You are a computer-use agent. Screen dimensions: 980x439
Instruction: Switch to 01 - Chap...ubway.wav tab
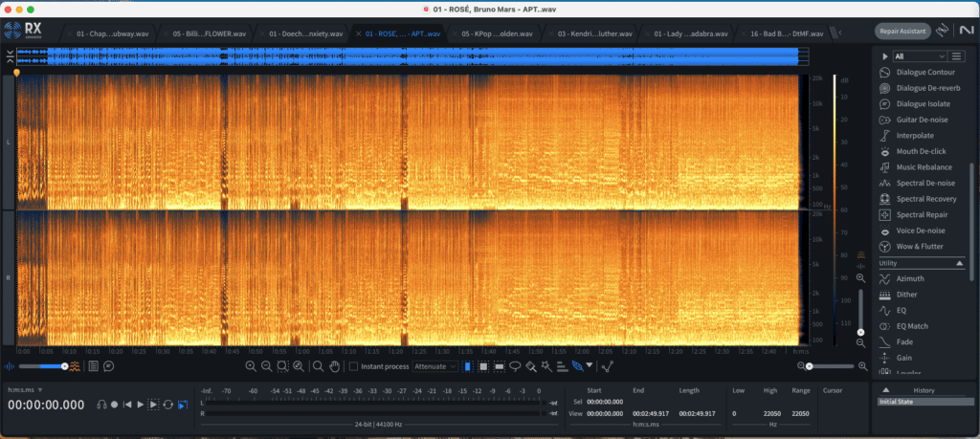pos(111,33)
